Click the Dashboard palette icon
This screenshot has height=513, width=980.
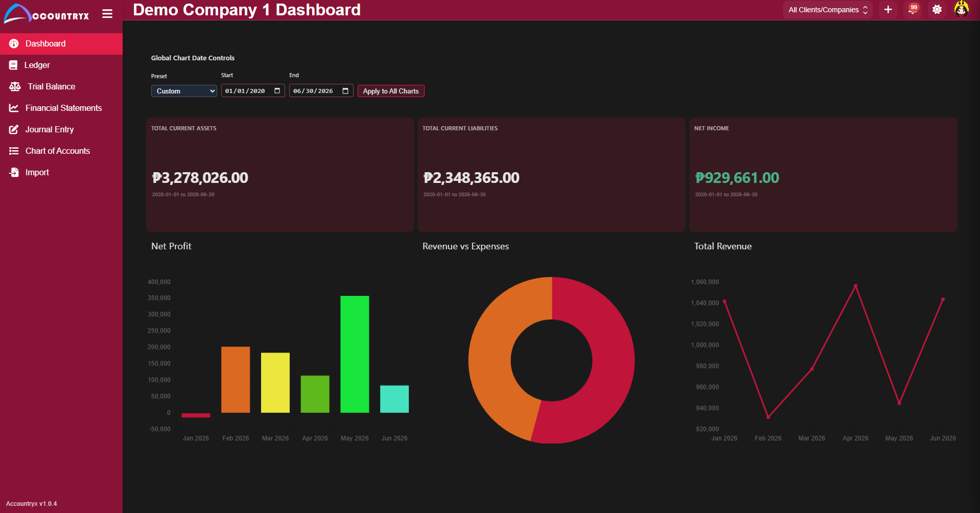(x=14, y=43)
